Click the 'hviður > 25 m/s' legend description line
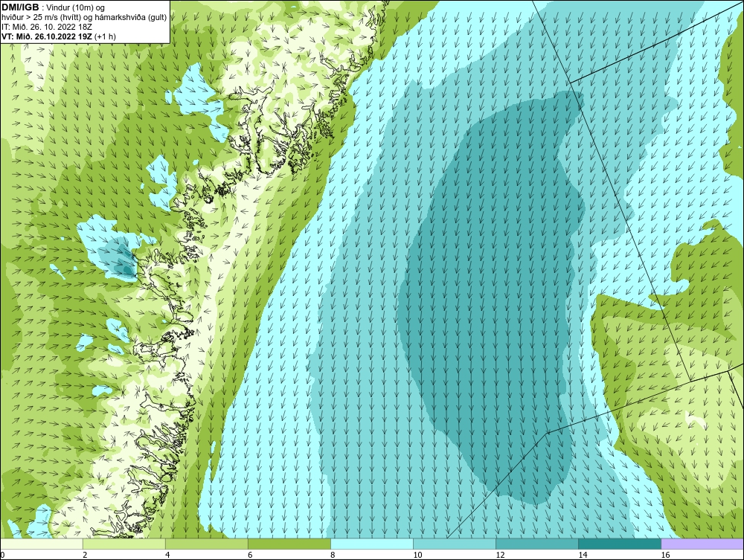The image size is (744, 560). pyautogui.click(x=84, y=18)
